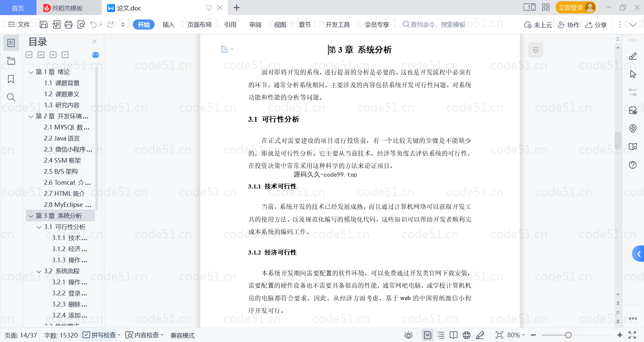
Task: Click the fit page icon in status bar
Action: [499, 335]
